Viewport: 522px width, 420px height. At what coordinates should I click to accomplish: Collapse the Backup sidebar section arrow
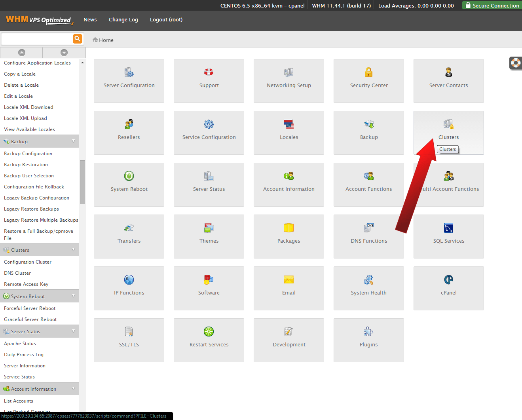[73, 141]
